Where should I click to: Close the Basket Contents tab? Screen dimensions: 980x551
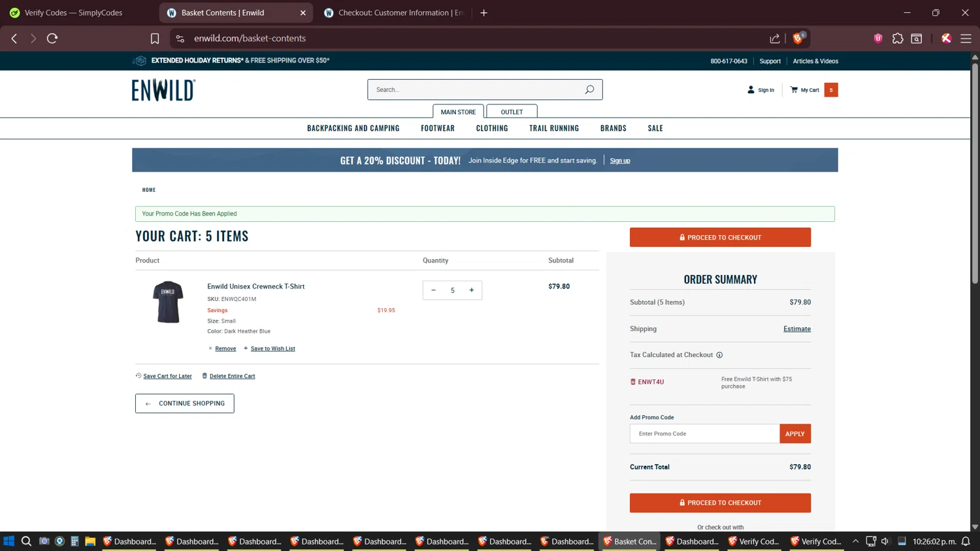(303, 12)
